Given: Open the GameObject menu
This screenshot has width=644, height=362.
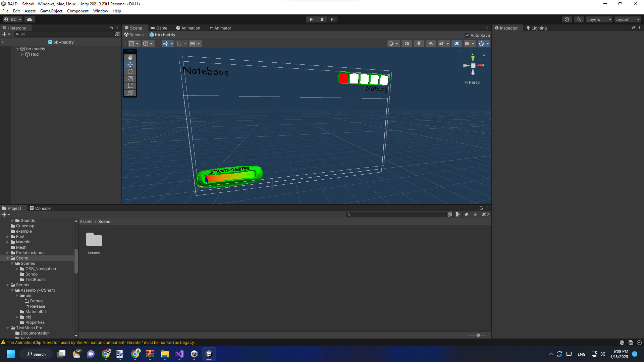Looking at the screenshot, I should click(x=51, y=11).
